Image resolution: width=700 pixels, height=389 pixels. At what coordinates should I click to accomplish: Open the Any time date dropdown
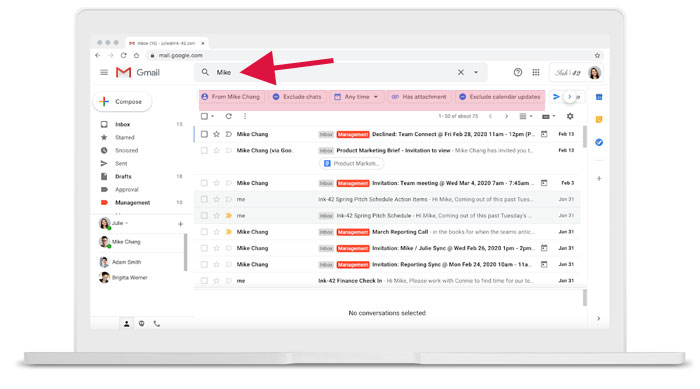pos(356,97)
